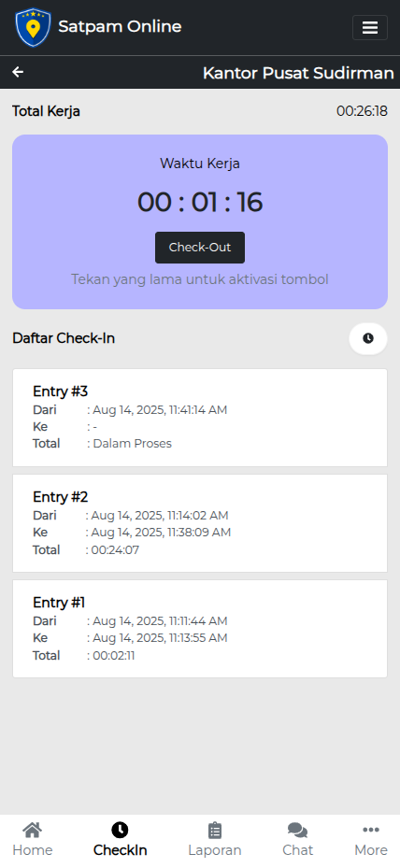Viewport: 400px width, 868px height.
Task: Tap the More dots icon
Action: [371, 830]
